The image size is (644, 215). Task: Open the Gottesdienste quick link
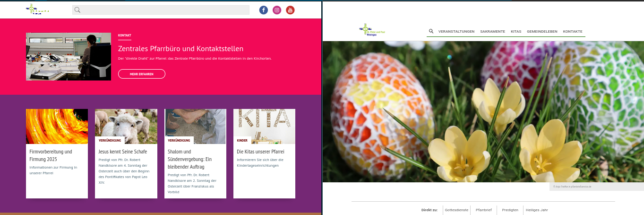[456, 210]
